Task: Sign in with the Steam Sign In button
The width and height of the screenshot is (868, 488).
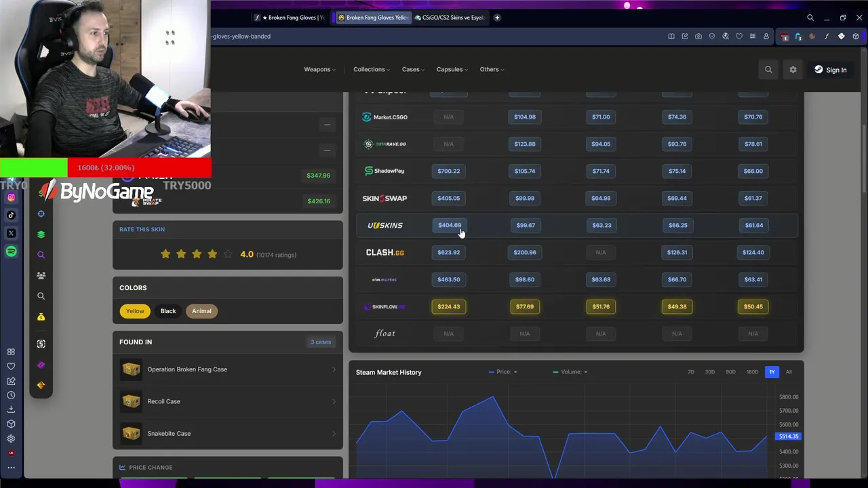Action: pyautogui.click(x=831, y=70)
